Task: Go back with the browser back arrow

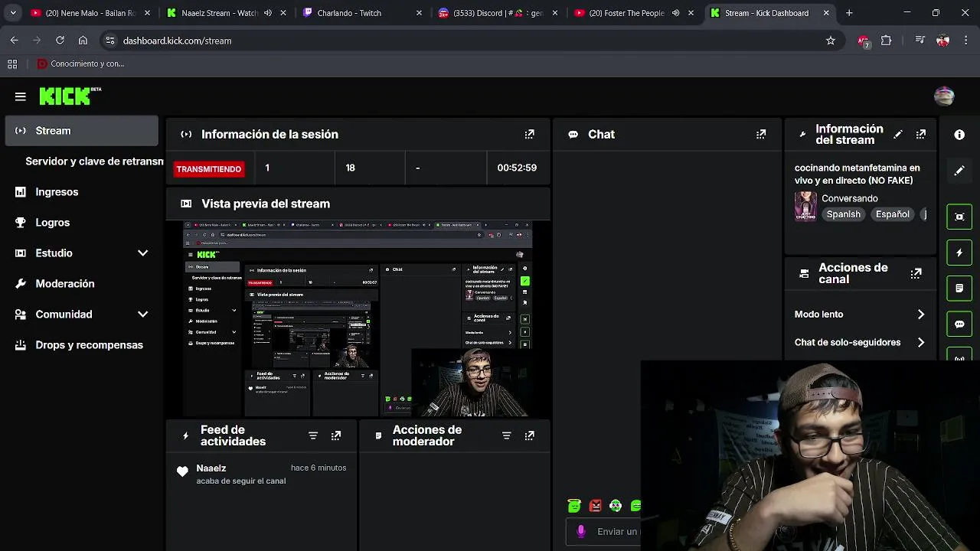Action: [15, 41]
